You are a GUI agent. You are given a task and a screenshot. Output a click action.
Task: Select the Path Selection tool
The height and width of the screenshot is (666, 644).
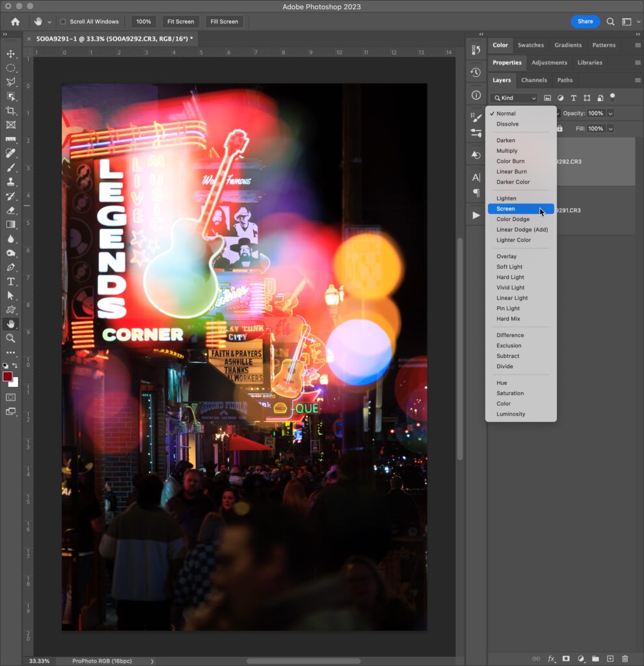tap(10, 296)
